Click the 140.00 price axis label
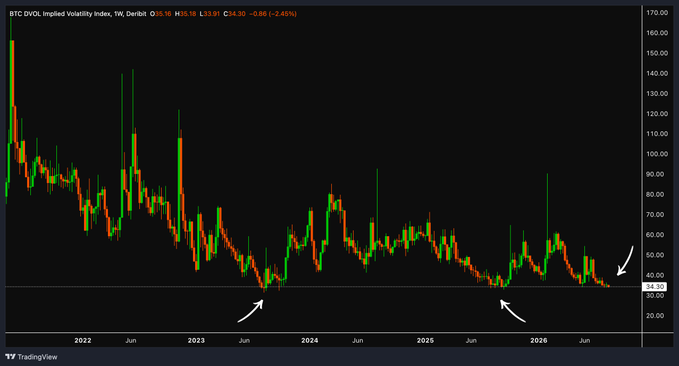The height and width of the screenshot is (366, 679). click(657, 73)
